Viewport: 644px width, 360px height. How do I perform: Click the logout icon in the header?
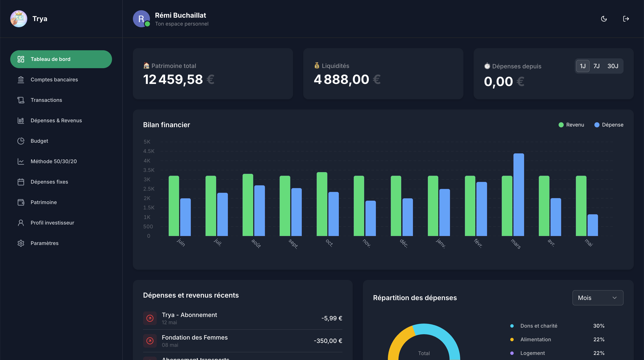point(626,19)
